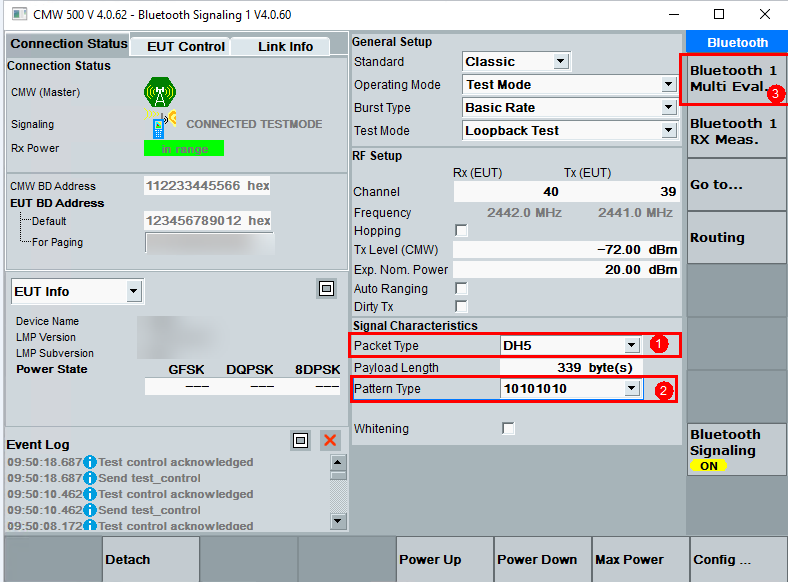Click the Bluetooth header in side panel
Viewport: 788px width, 582px height.
tap(737, 43)
